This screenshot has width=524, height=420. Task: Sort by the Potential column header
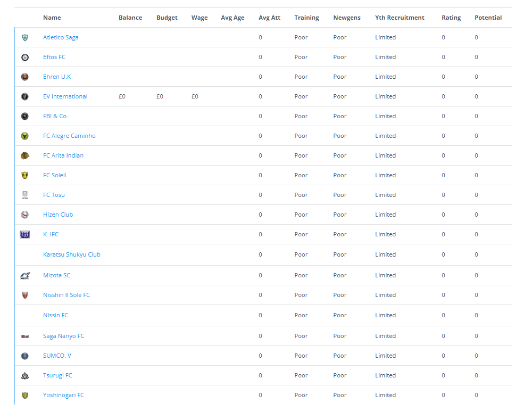pyautogui.click(x=488, y=18)
